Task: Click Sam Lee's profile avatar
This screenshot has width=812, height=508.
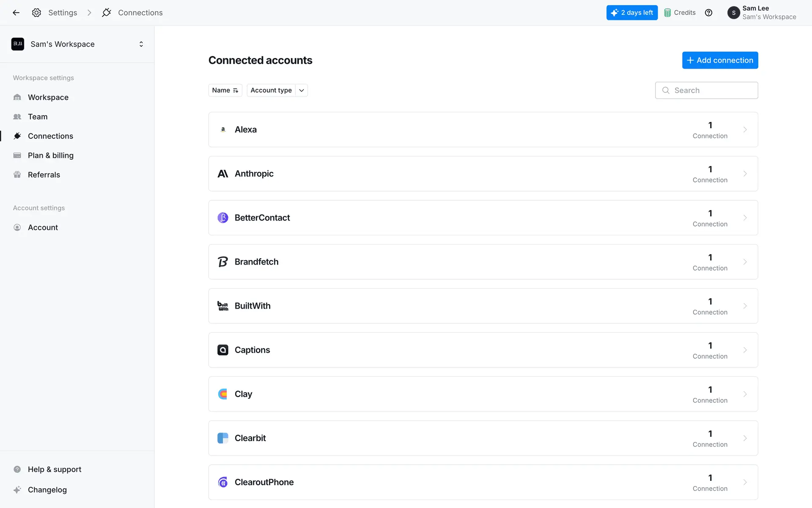Action: [x=733, y=13]
